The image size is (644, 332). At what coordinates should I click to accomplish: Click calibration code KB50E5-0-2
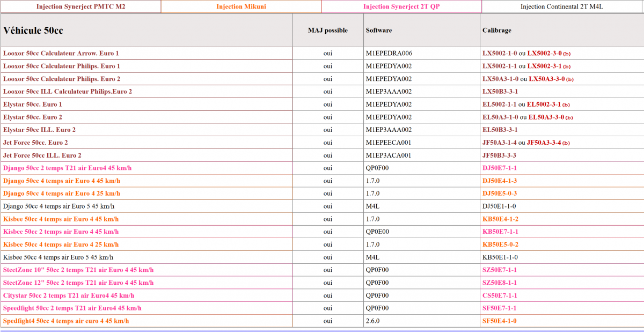[501, 245]
